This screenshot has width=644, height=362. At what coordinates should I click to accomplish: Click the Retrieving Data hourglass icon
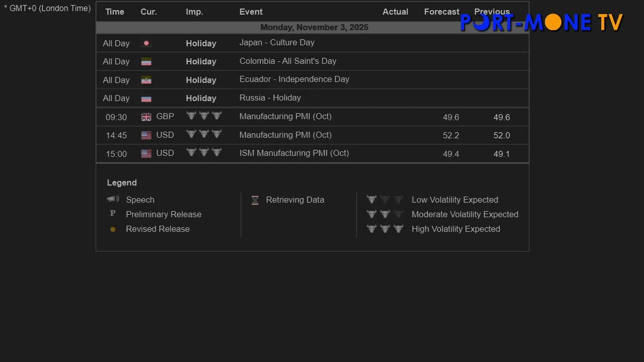click(255, 200)
